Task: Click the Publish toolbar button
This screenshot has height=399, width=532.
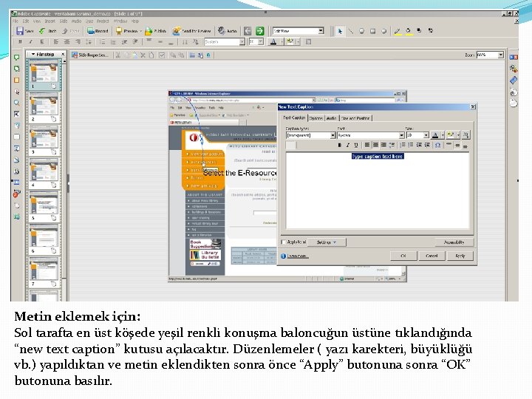Action: tap(156, 31)
